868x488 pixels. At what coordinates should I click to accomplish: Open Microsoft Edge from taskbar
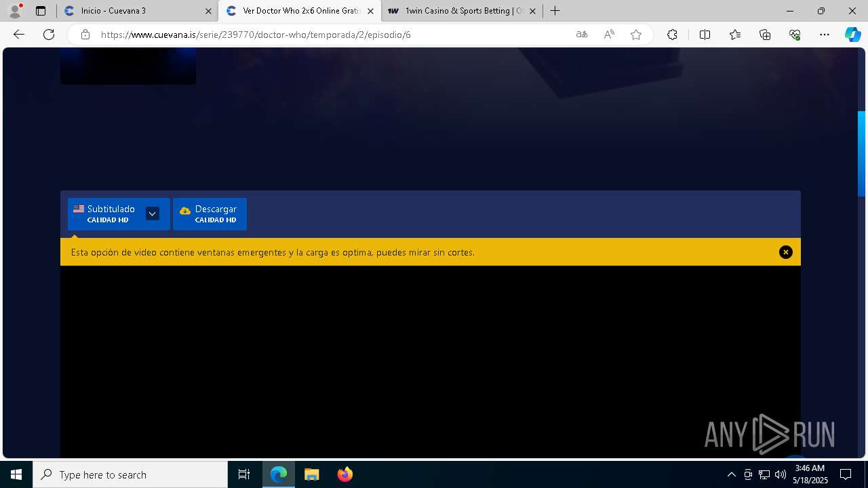(279, 474)
